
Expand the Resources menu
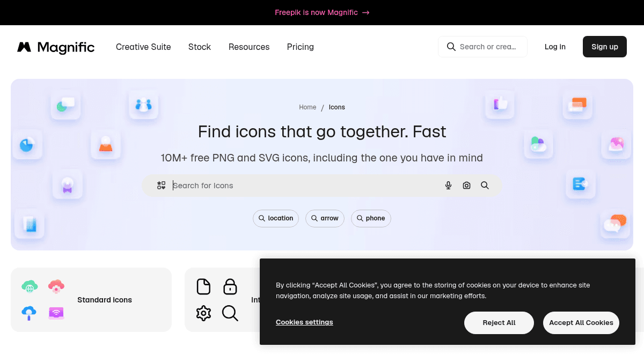[x=249, y=47]
